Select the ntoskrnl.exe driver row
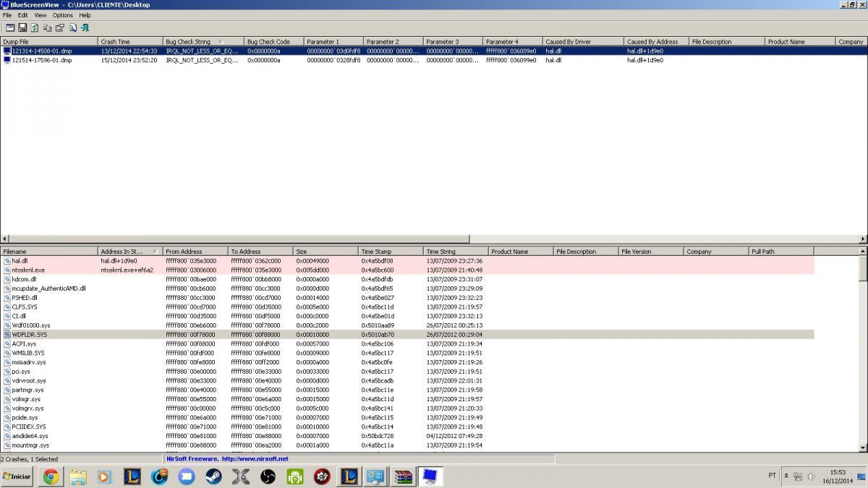 407,270
